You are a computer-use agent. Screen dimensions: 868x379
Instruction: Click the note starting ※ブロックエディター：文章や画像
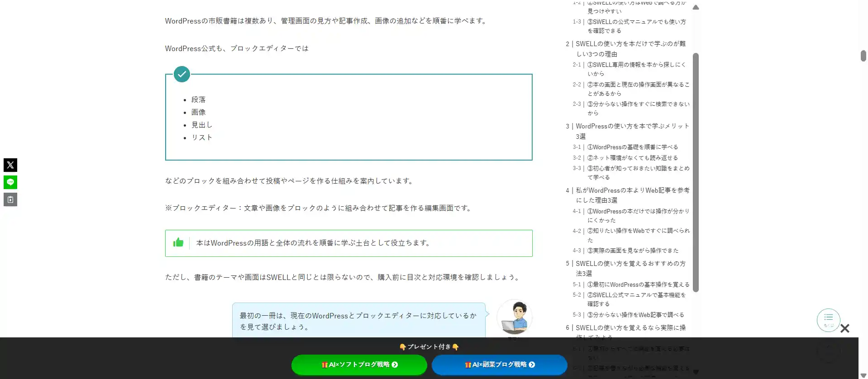319,208
